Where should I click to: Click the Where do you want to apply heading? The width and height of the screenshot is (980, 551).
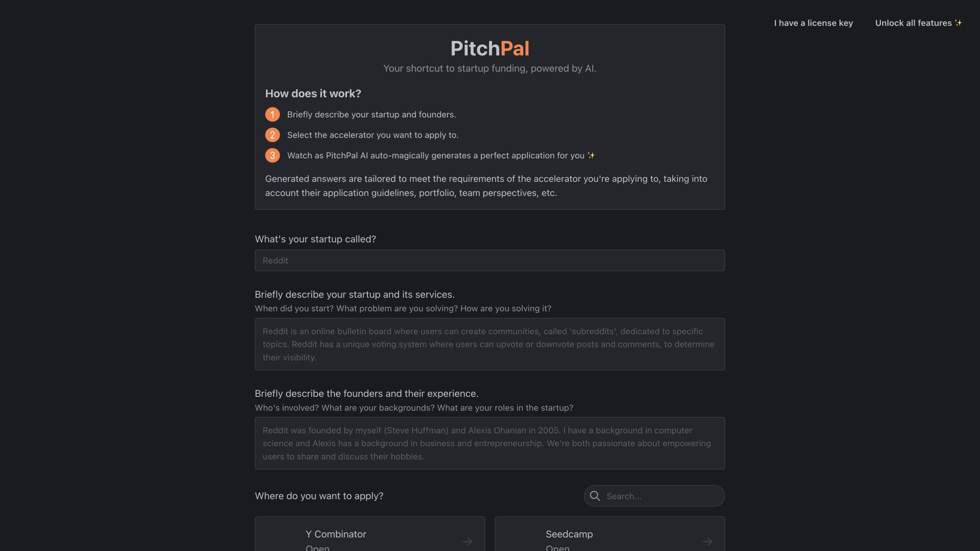pos(319,495)
